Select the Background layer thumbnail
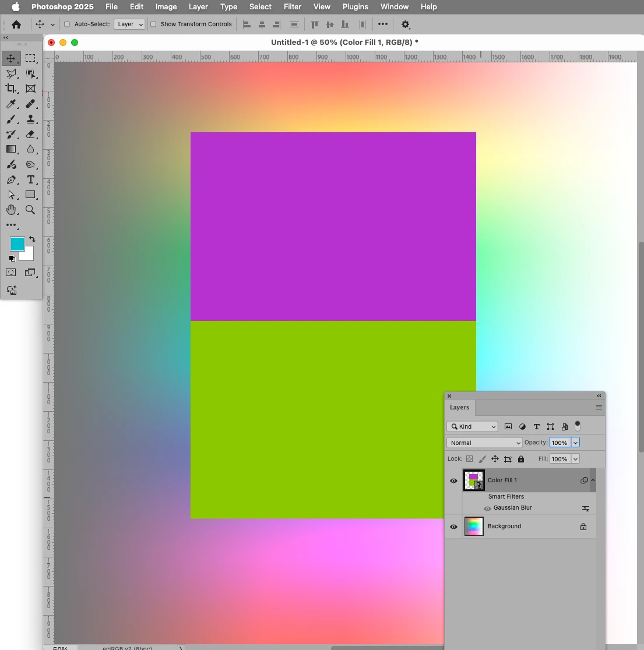Image resolution: width=644 pixels, height=650 pixels. pyautogui.click(x=474, y=527)
